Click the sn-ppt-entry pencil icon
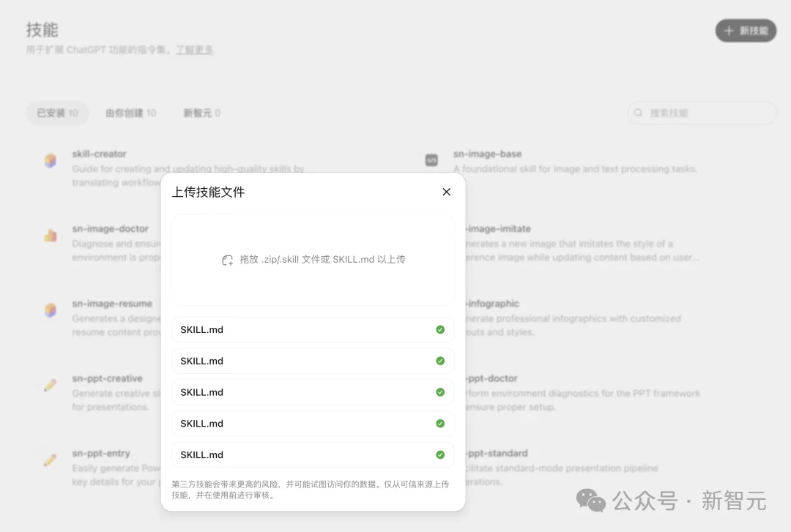 (x=50, y=460)
